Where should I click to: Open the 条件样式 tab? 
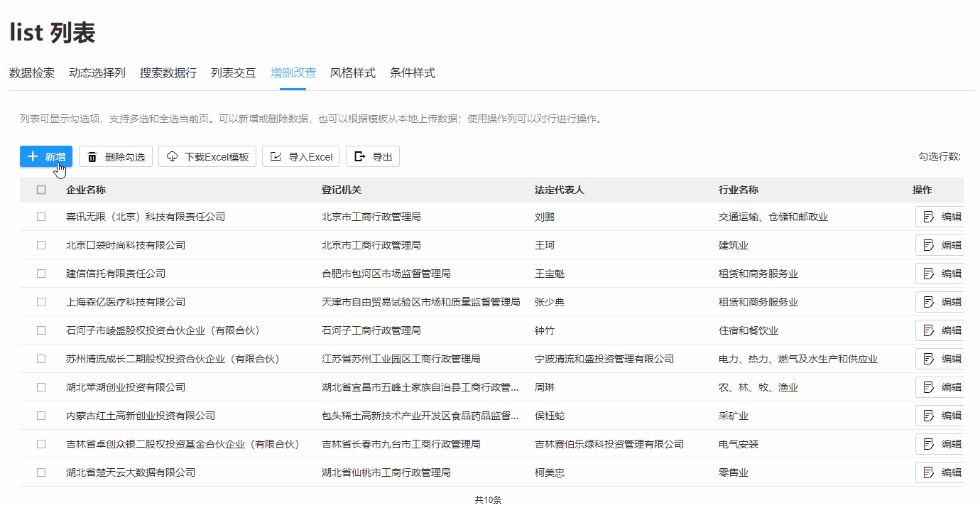[x=412, y=72]
